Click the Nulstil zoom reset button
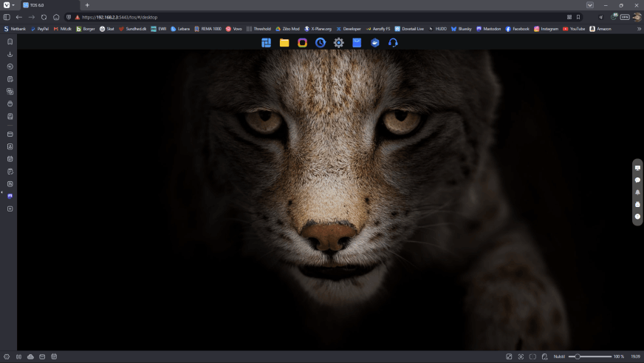 point(559,357)
